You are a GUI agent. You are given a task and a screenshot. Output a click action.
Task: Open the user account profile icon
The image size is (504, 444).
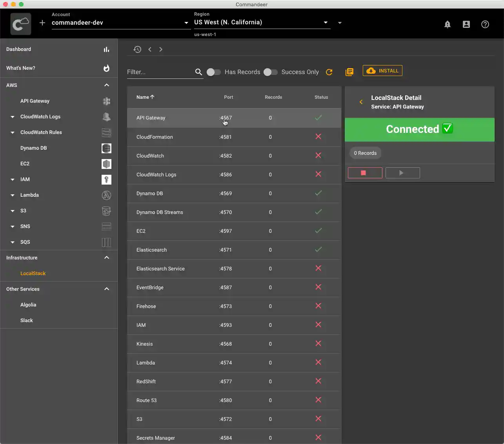pos(466,24)
